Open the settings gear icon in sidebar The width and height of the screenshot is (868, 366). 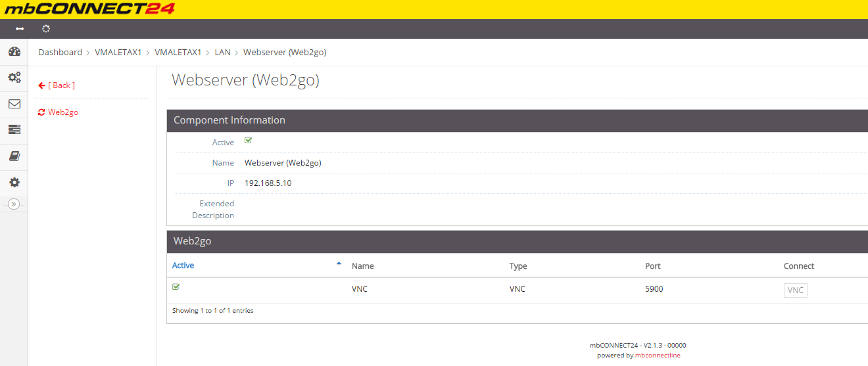(x=14, y=183)
